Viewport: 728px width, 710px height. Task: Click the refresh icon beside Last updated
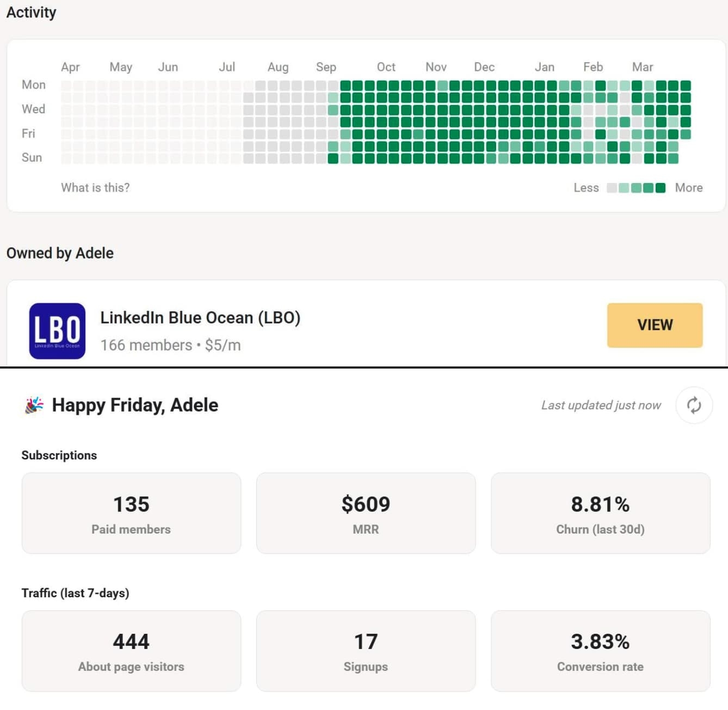[x=694, y=405]
